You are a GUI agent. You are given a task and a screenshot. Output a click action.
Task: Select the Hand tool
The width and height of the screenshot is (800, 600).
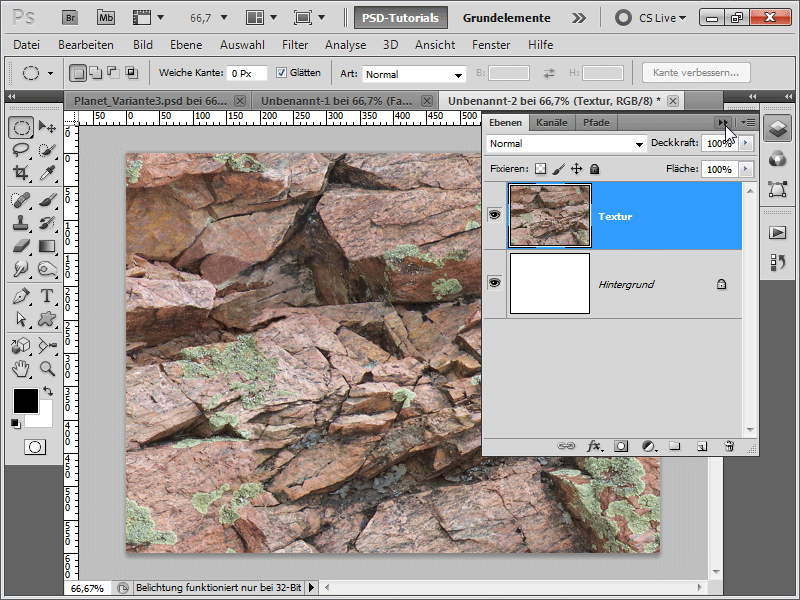[x=21, y=368]
